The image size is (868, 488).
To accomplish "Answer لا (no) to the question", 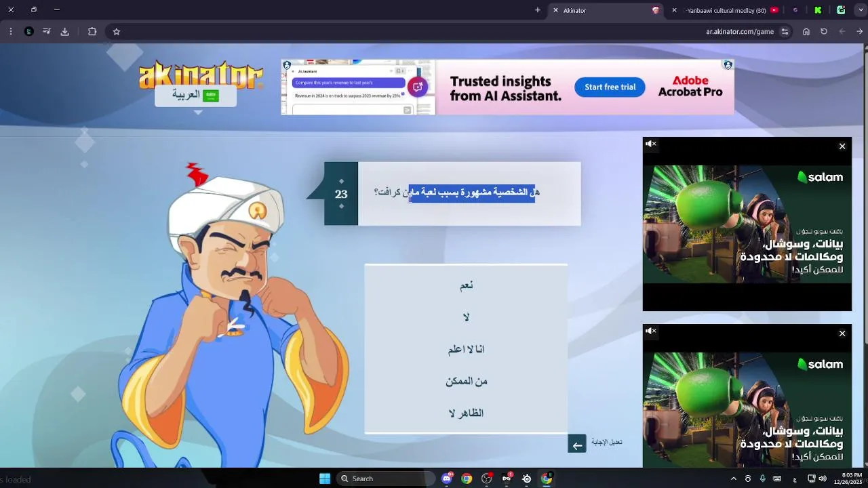I will pyautogui.click(x=466, y=317).
